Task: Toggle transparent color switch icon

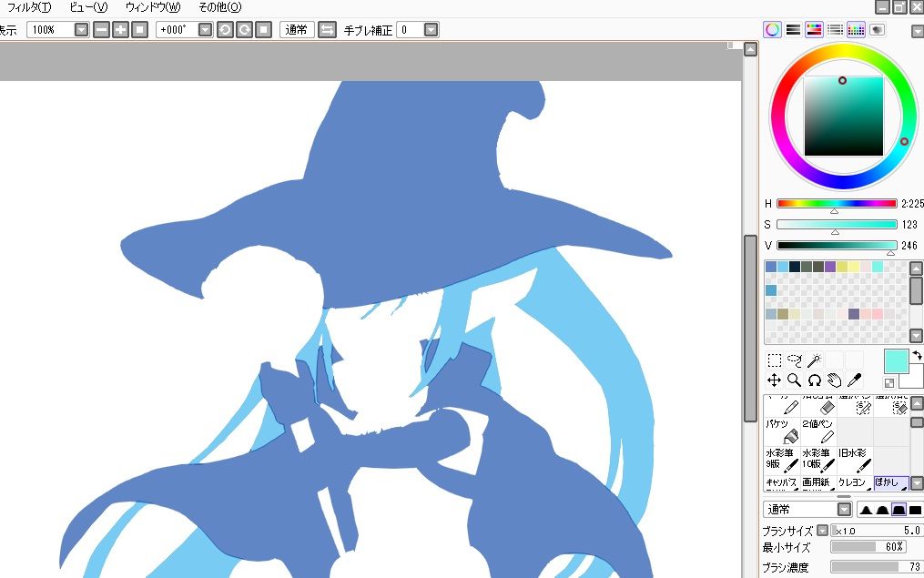Action: click(x=889, y=383)
